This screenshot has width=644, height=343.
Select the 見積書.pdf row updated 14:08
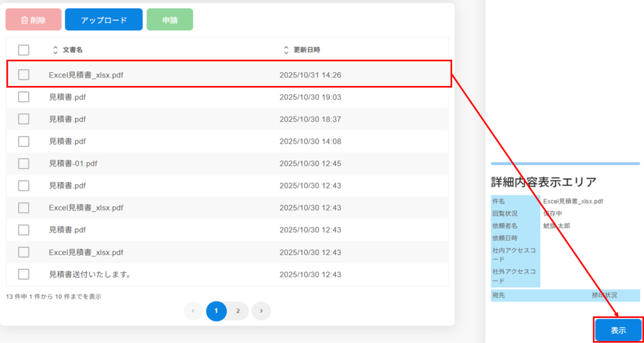tap(67, 141)
